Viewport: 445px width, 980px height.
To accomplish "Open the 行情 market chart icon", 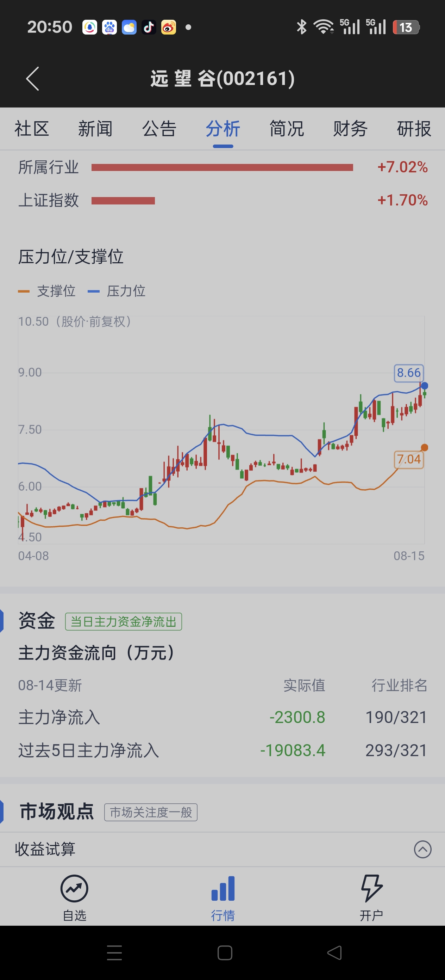I will [223, 888].
